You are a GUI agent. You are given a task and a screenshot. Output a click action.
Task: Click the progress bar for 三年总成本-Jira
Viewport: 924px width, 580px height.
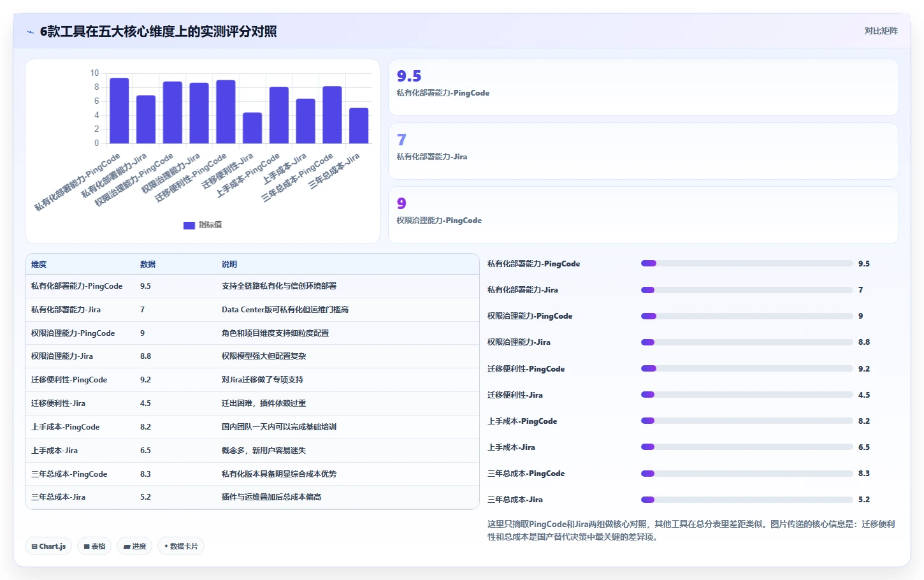pos(747,500)
